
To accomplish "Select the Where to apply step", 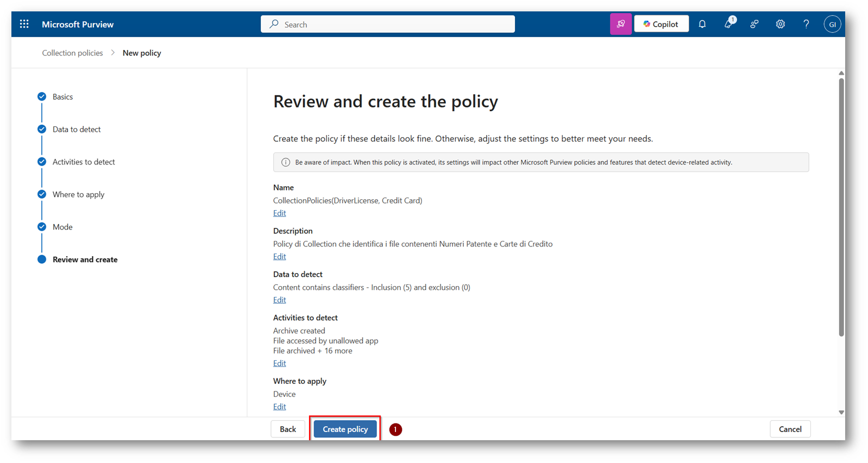I will click(78, 194).
